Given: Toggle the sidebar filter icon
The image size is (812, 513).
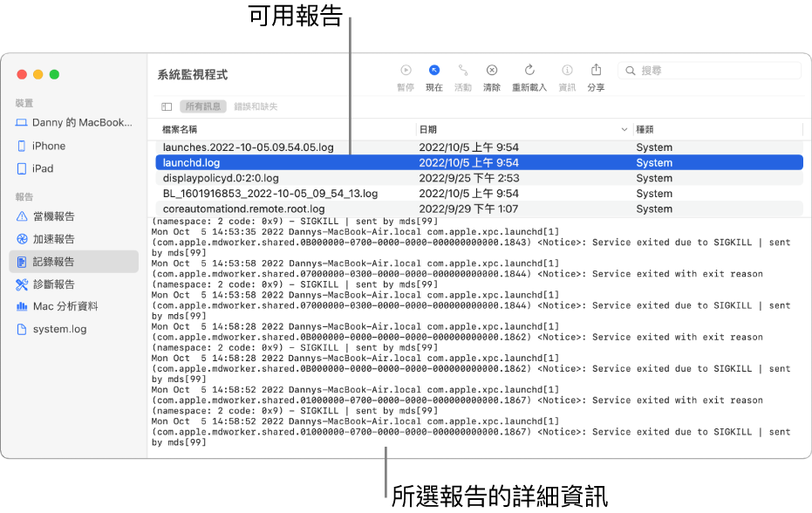Looking at the screenshot, I should click(x=167, y=106).
